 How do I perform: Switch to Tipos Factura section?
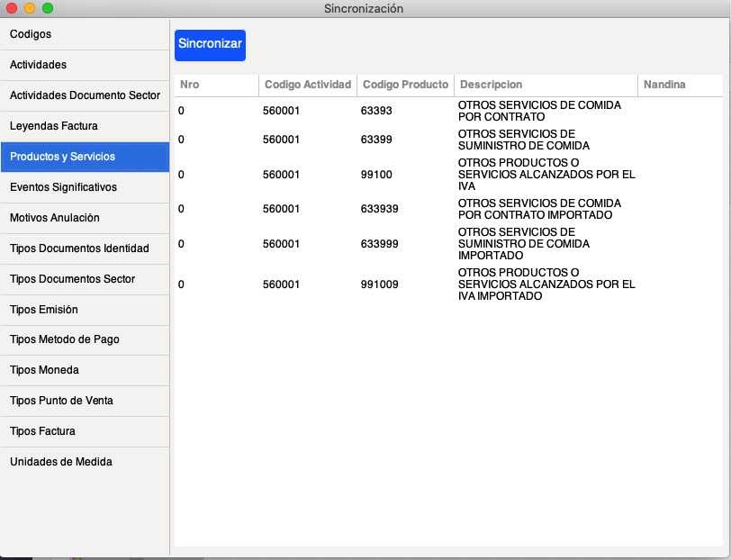coord(85,431)
